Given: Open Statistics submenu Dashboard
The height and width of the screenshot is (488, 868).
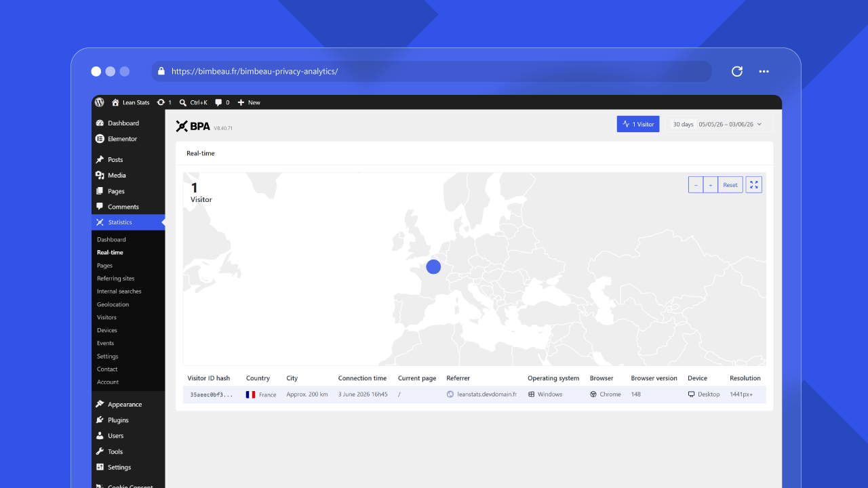Looking at the screenshot, I should point(111,239).
